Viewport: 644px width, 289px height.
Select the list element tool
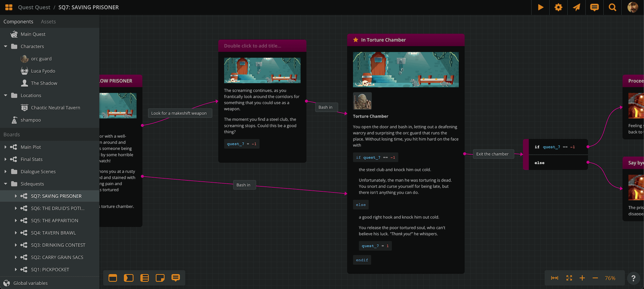pyautogui.click(x=145, y=278)
